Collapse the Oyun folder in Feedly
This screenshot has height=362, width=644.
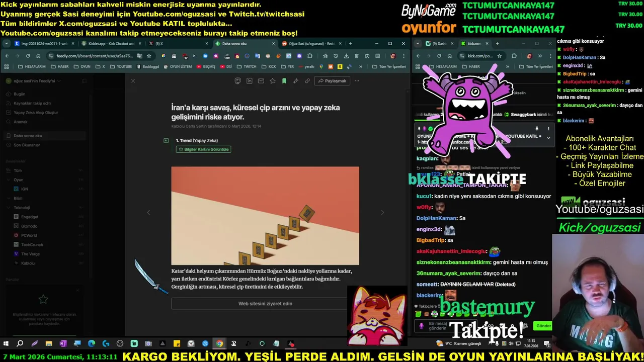click(9, 179)
